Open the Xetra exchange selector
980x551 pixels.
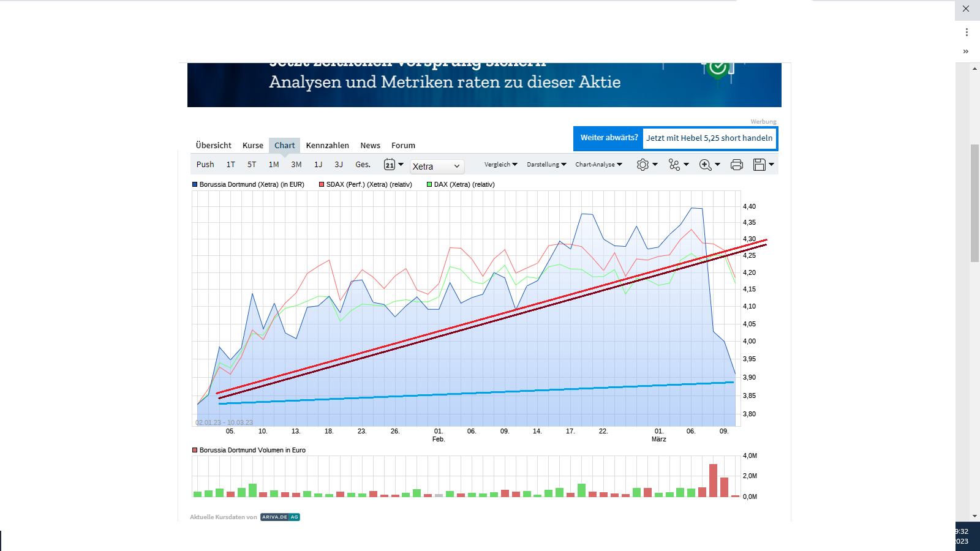437,167
